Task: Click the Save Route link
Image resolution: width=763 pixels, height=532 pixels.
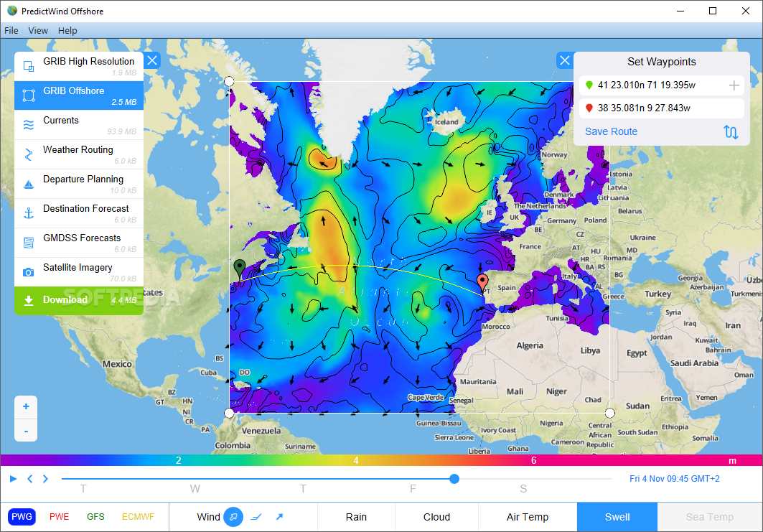Action: [611, 131]
